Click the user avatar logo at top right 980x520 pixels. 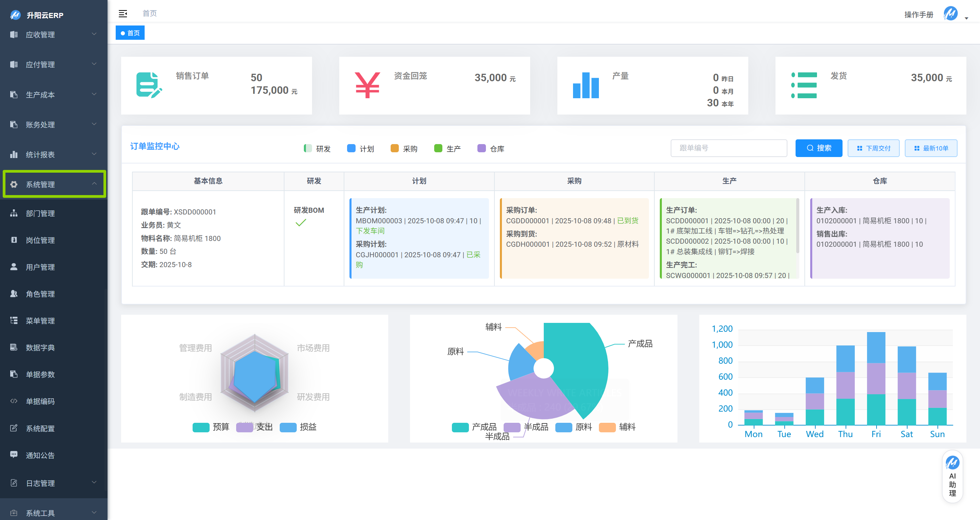pyautogui.click(x=950, y=14)
